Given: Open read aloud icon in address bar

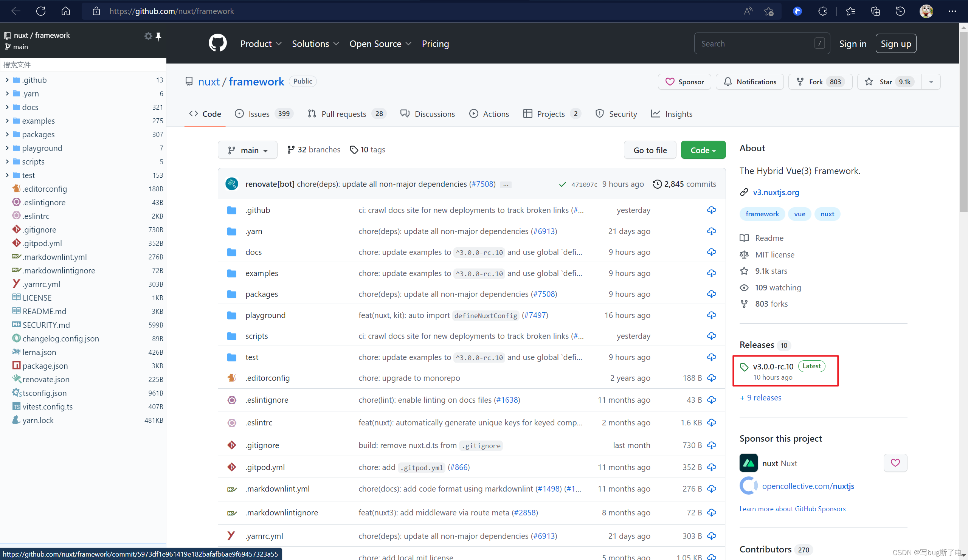Looking at the screenshot, I should pos(748,11).
